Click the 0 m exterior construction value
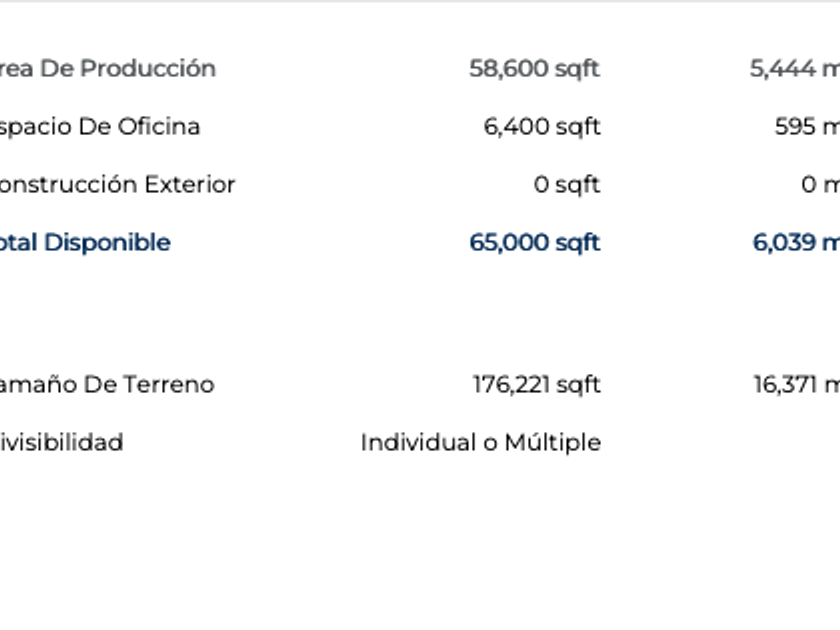 (820, 184)
